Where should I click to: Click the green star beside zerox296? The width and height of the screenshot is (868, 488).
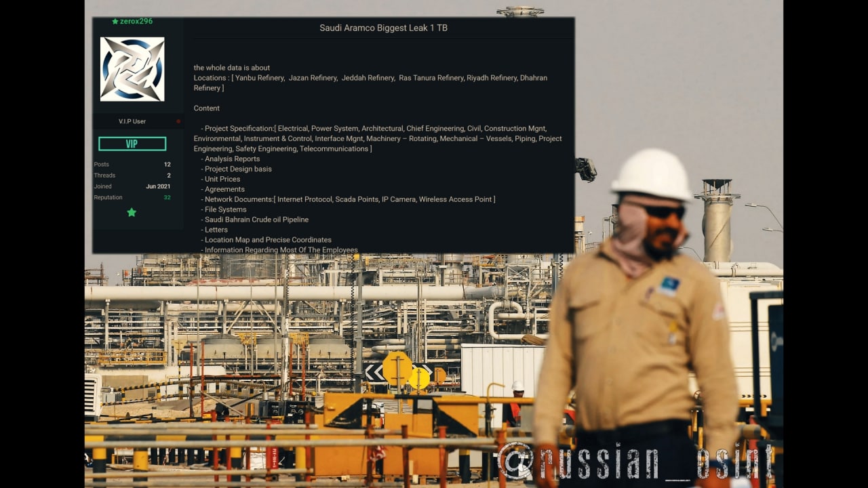tap(115, 22)
